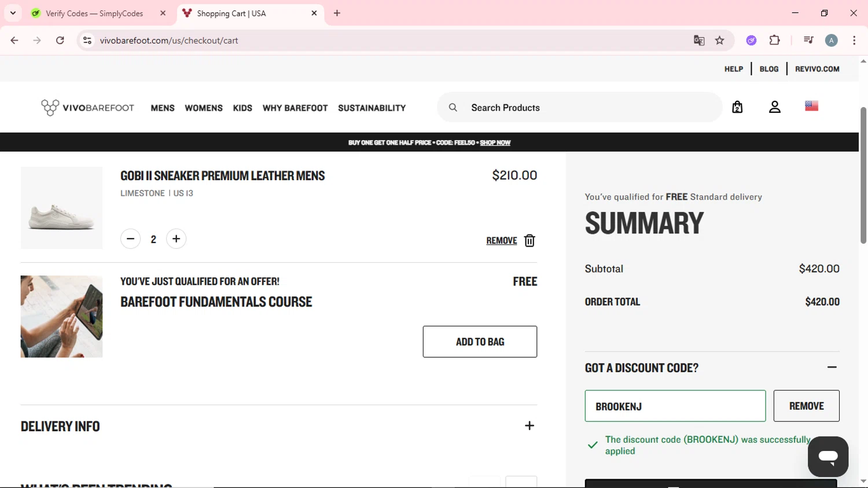Viewport: 868px width, 488px height.
Task: Close the Shopping Cart tab
Action: point(314,13)
